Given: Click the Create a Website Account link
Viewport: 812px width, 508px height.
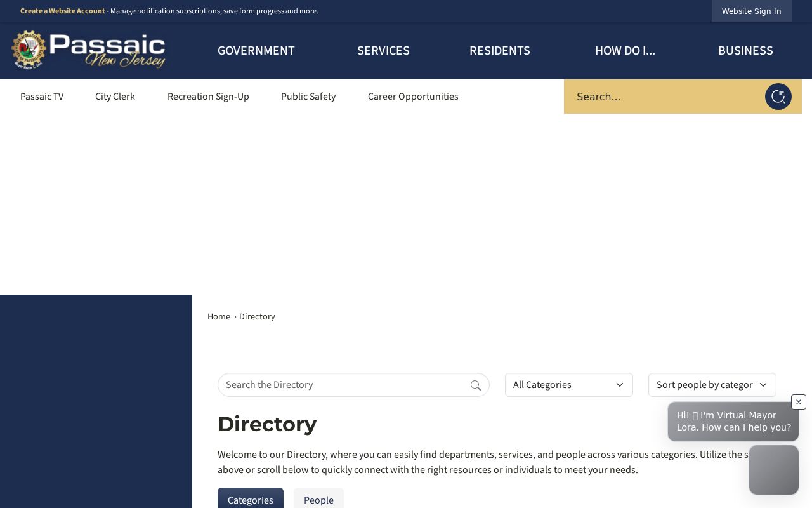Looking at the screenshot, I should (x=63, y=11).
